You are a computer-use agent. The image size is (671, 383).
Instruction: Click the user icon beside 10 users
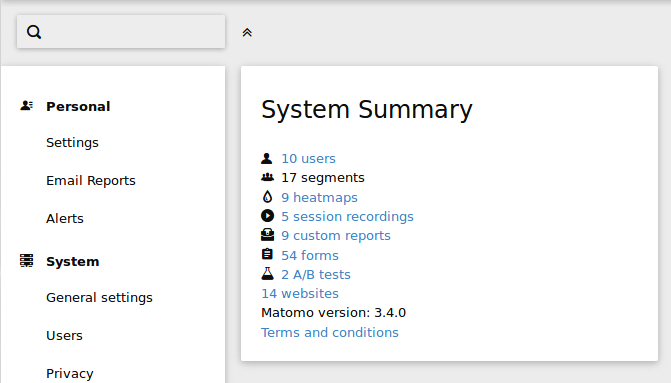point(267,158)
